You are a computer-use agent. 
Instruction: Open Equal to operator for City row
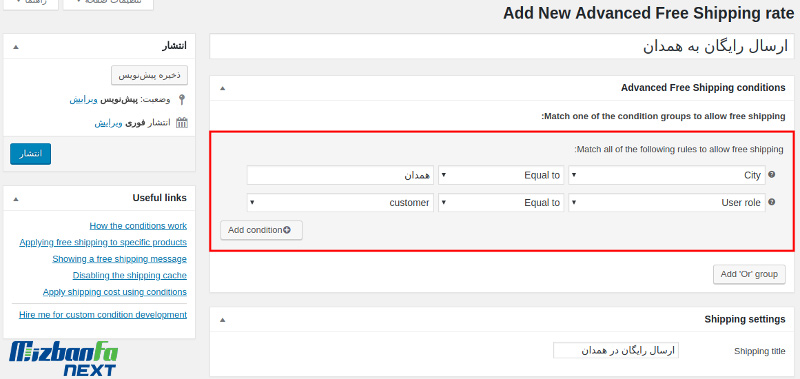[x=501, y=175]
